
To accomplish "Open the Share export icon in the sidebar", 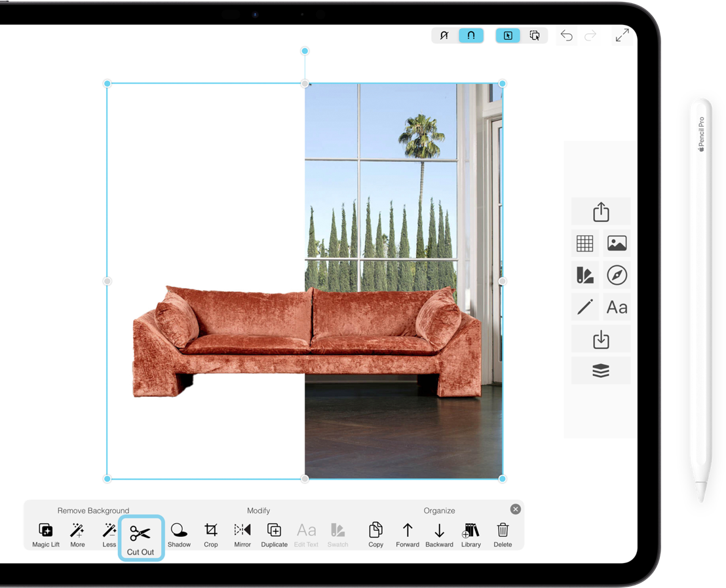I will [600, 211].
